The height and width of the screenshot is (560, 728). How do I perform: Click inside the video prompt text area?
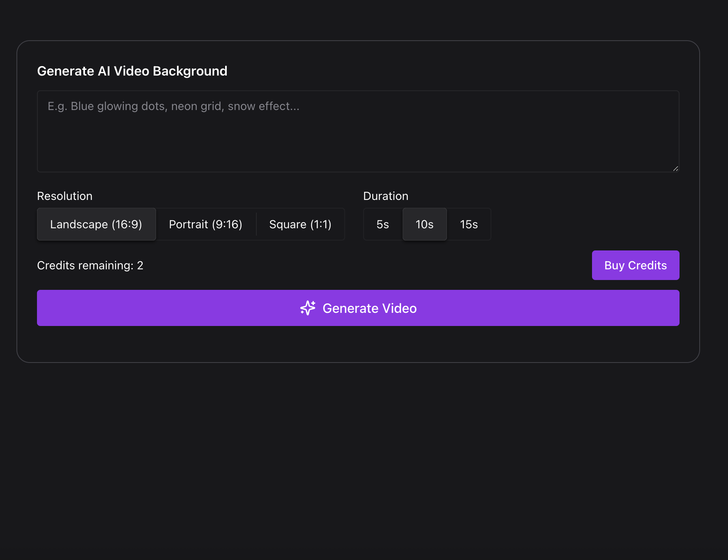357,131
